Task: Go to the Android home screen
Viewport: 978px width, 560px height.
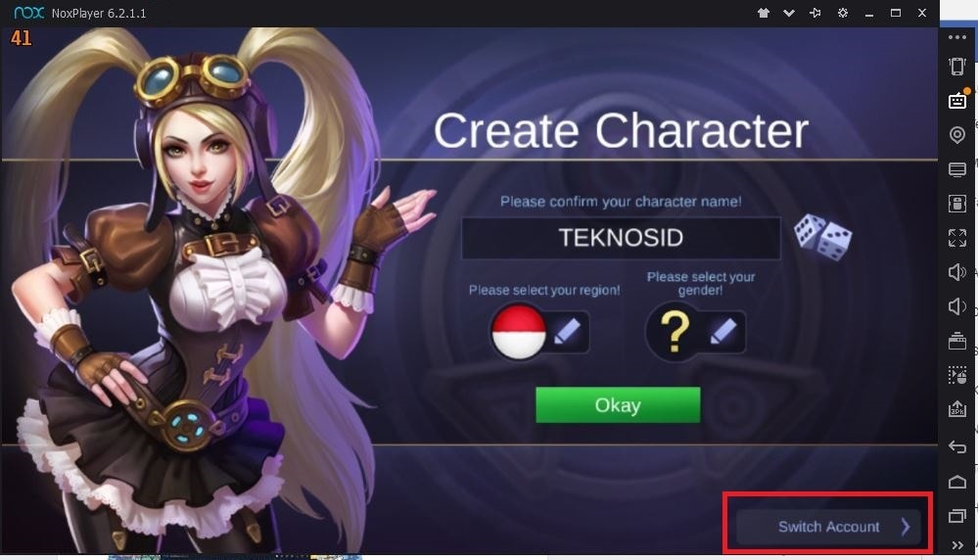Action: pos(957,482)
